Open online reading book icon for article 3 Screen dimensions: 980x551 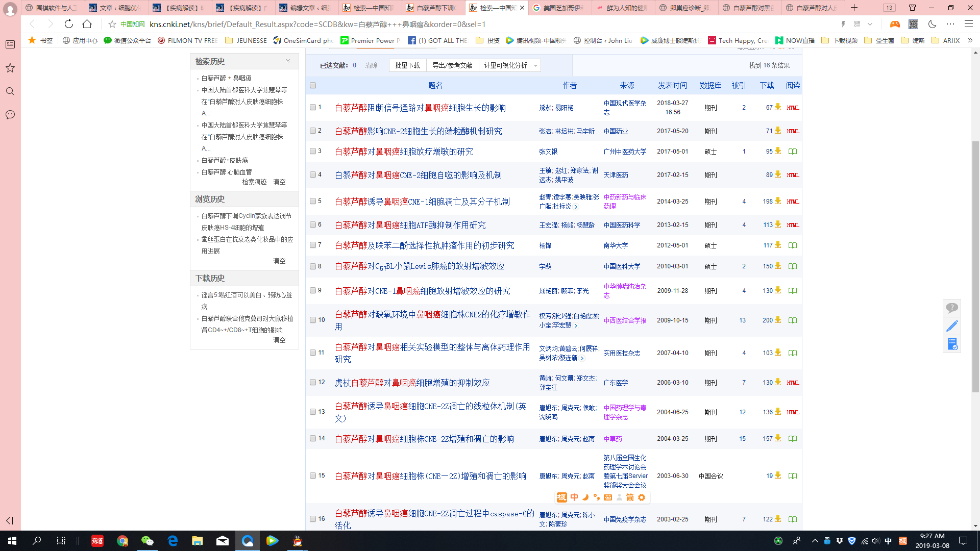click(793, 152)
